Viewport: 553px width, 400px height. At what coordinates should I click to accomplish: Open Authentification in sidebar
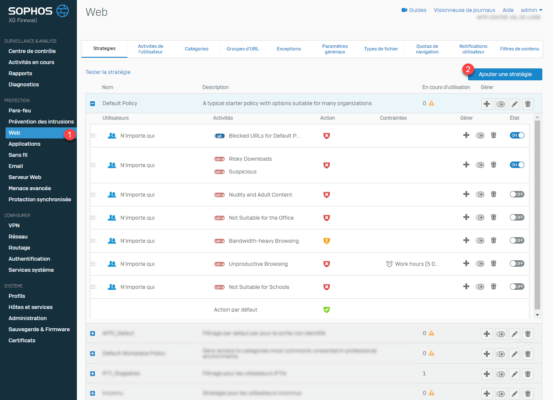[x=29, y=259]
